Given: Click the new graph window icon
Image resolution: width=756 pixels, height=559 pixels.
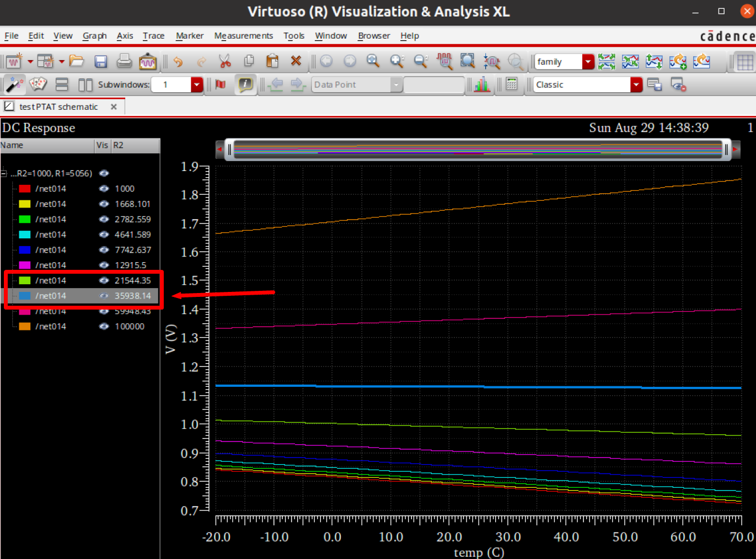Looking at the screenshot, I should (x=14, y=61).
